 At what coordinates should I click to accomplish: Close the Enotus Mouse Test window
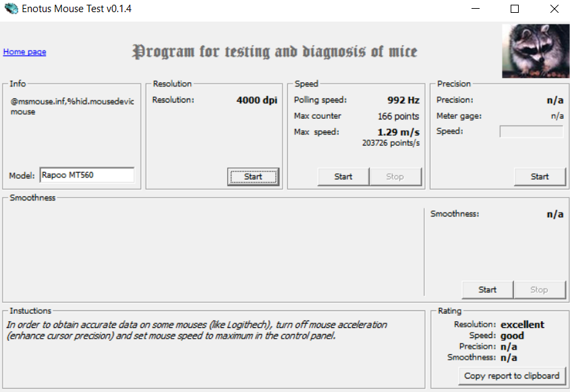click(x=554, y=9)
